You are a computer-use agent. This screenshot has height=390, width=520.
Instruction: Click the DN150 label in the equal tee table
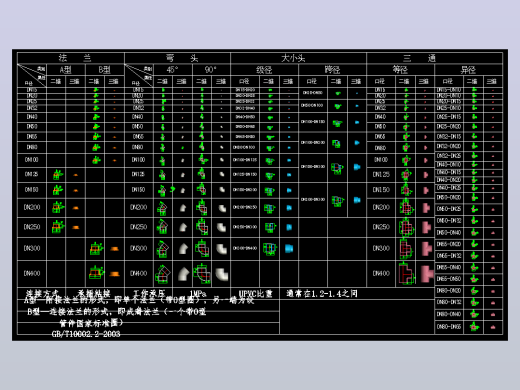click(381, 190)
